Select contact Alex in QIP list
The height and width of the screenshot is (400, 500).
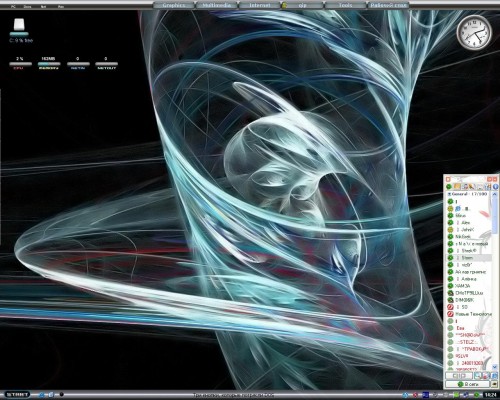click(x=469, y=223)
